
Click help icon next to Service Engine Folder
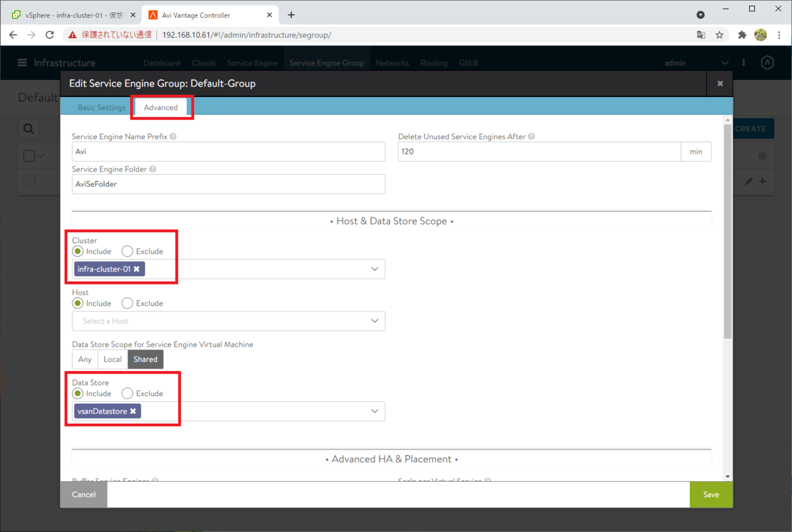(x=152, y=169)
